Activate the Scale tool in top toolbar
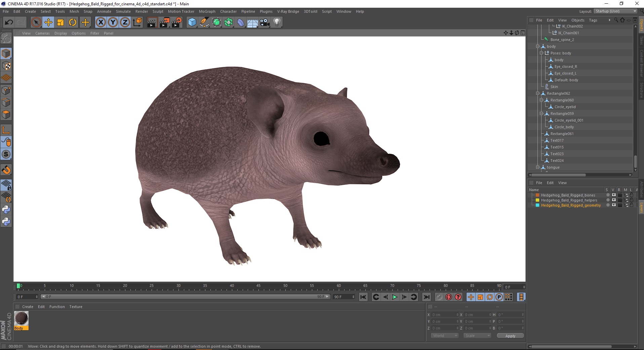 pyautogui.click(x=61, y=23)
